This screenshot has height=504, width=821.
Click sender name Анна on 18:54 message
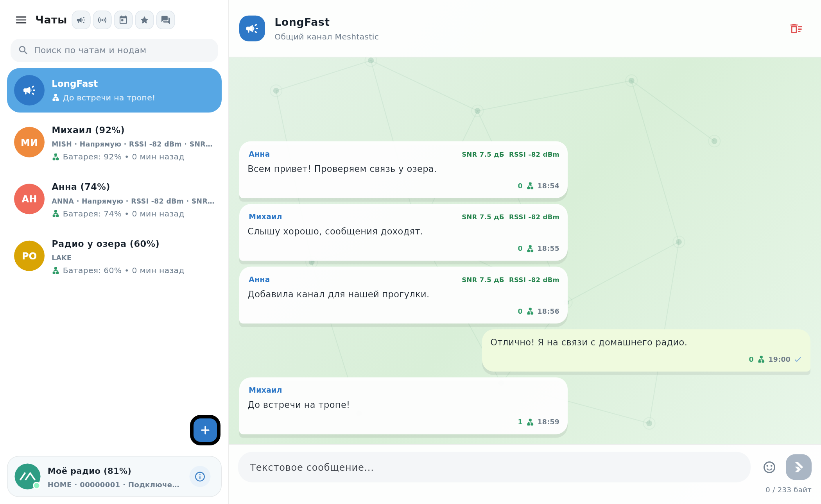[x=259, y=154]
